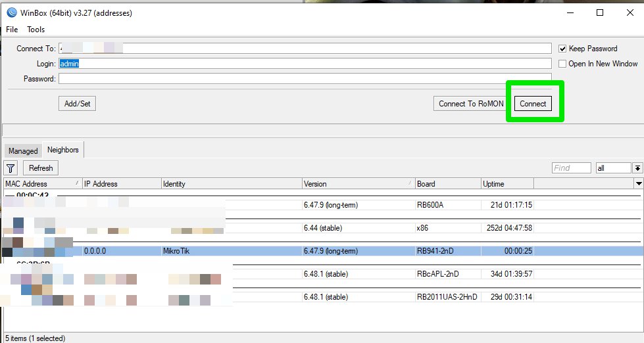This screenshot has height=343, width=644.
Task: Open the 'all' filter dropdown
Action: click(x=636, y=168)
